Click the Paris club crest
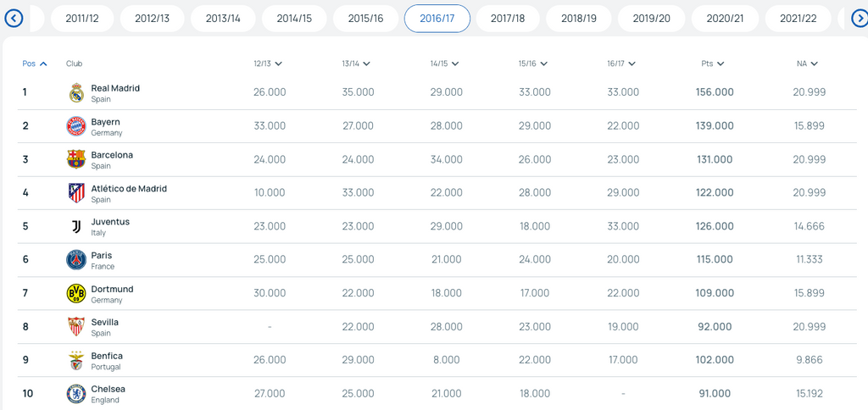The width and height of the screenshot is (868, 410). coord(76,260)
